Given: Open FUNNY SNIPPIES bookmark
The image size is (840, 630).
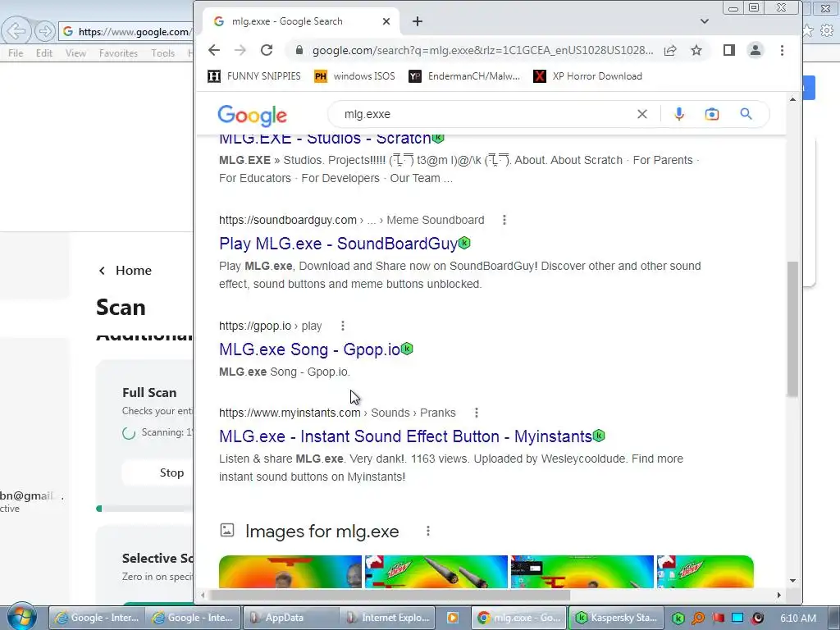Looking at the screenshot, I should pos(254,76).
